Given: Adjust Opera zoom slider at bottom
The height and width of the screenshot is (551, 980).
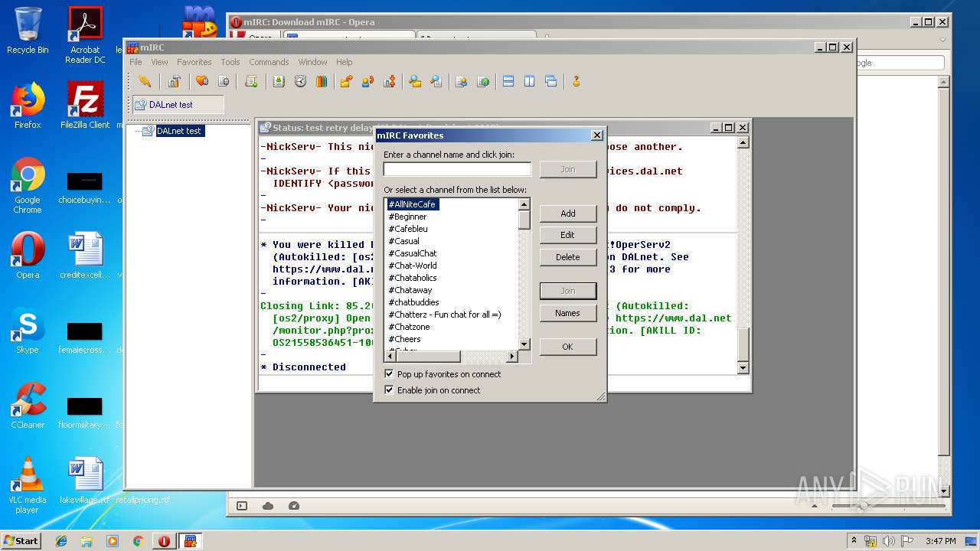Looking at the screenshot, I should click(864, 506).
